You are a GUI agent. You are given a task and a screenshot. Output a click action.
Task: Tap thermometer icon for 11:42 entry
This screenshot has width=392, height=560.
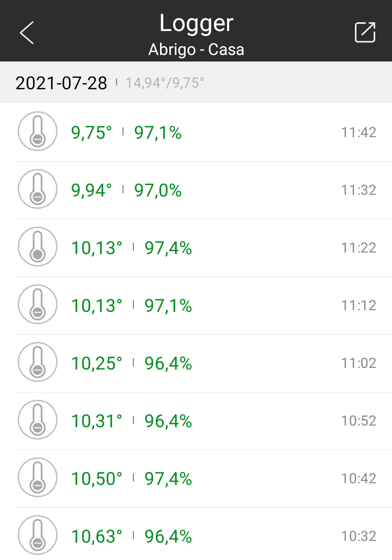38,131
